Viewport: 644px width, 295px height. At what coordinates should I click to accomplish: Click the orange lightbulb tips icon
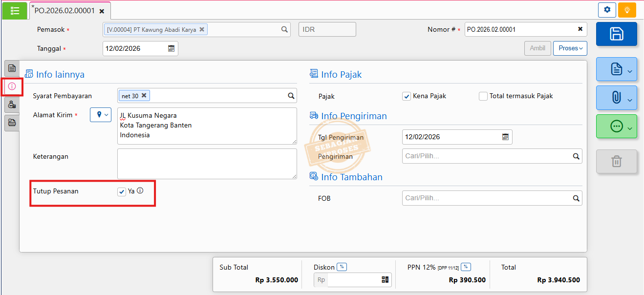[627, 10]
